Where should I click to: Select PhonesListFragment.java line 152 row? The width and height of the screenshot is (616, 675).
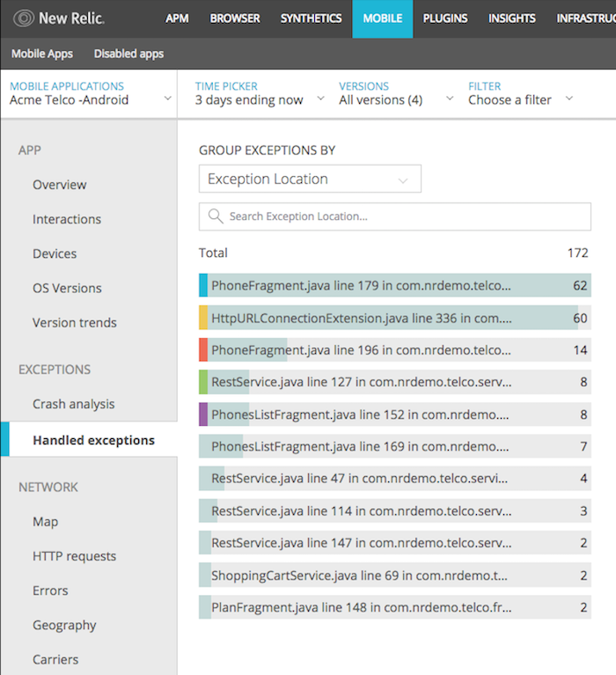tap(395, 415)
